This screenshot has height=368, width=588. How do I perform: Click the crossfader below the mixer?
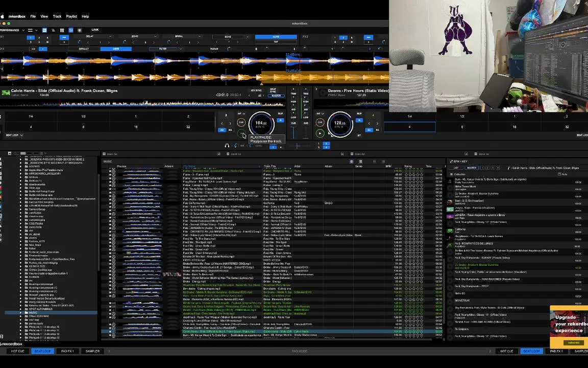tap(298, 146)
